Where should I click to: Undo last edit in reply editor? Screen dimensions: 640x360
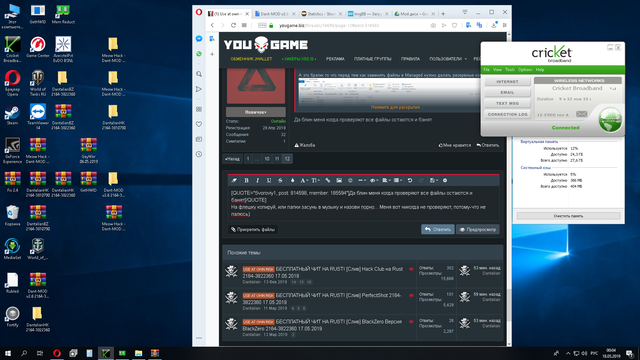[x=410, y=180]
